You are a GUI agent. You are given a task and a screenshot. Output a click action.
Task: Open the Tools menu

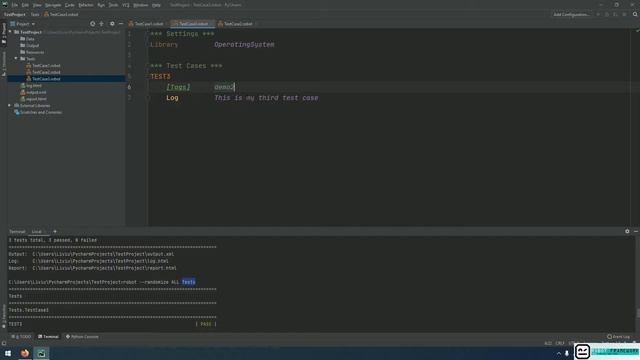point(113,5)
